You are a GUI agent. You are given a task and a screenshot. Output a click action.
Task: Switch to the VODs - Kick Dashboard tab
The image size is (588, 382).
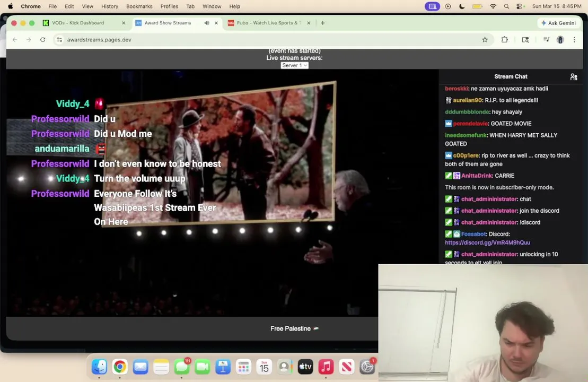(x=78, y=23)
